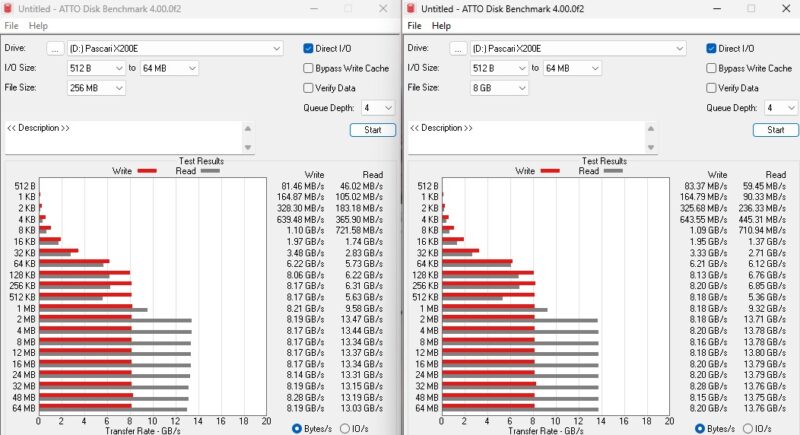
Task: Click description scroll up arrow, left window
Action: pyautogui.click(x=248, y=129)
